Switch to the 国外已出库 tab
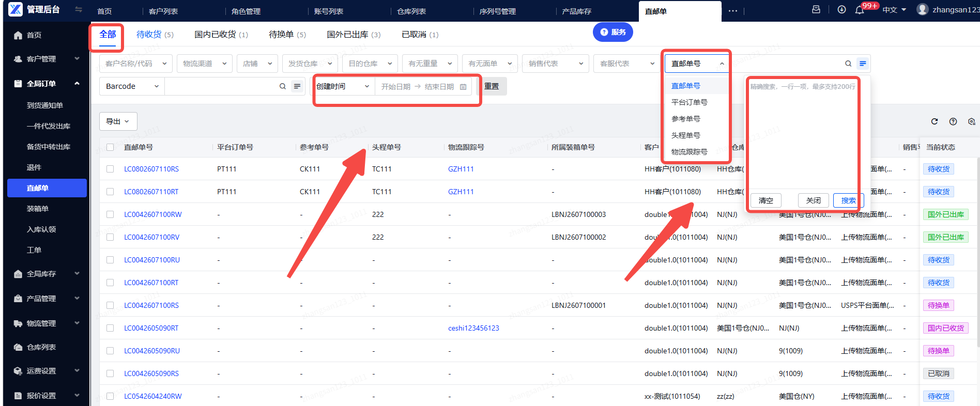This screenshot has width=980, height=406. pos(354,35)
